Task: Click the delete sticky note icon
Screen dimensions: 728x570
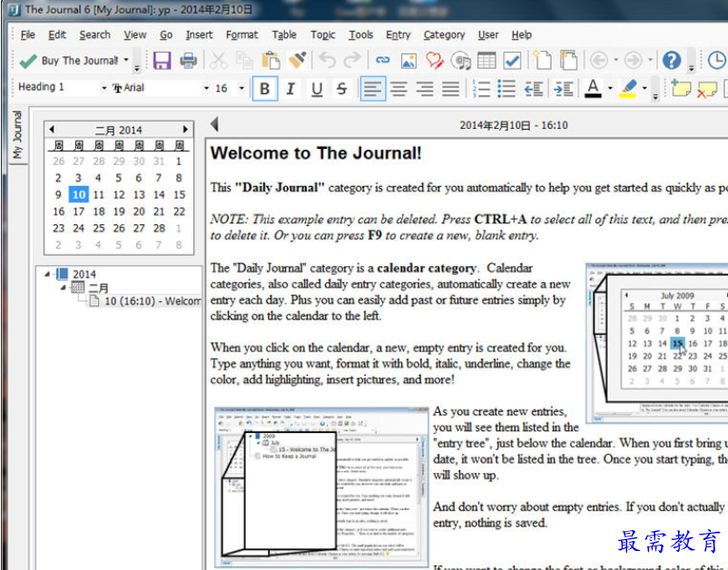Action: (707, 89)
